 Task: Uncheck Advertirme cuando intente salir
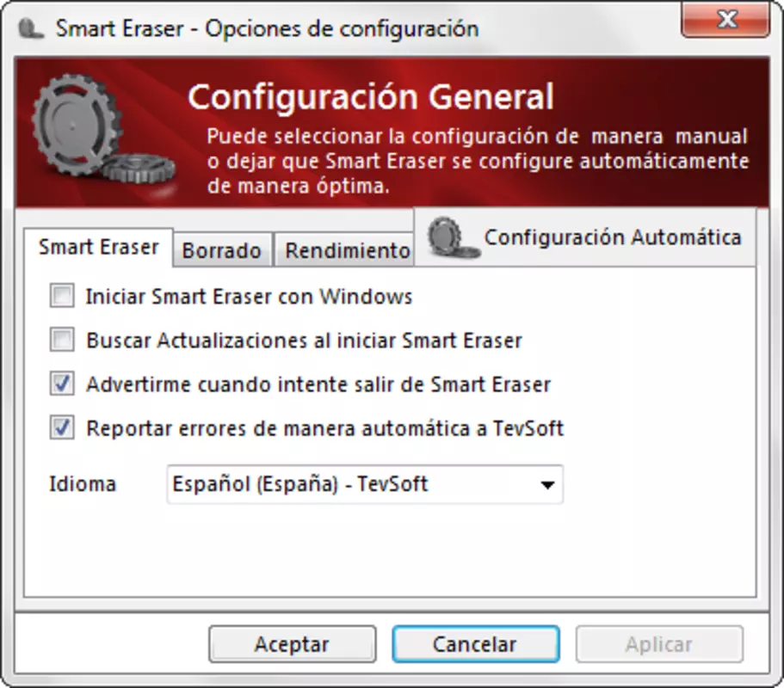[x=62, y=384]
